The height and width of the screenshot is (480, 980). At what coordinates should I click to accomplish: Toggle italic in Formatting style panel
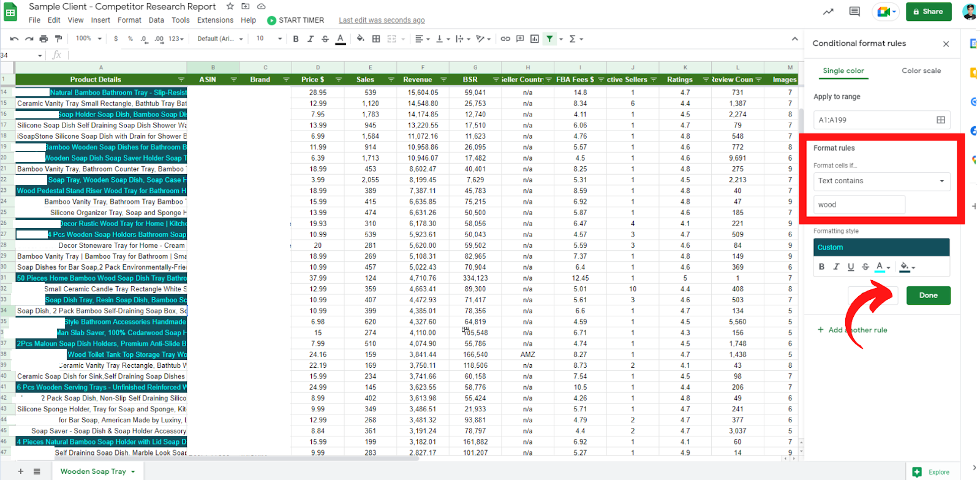coord(836,267)
